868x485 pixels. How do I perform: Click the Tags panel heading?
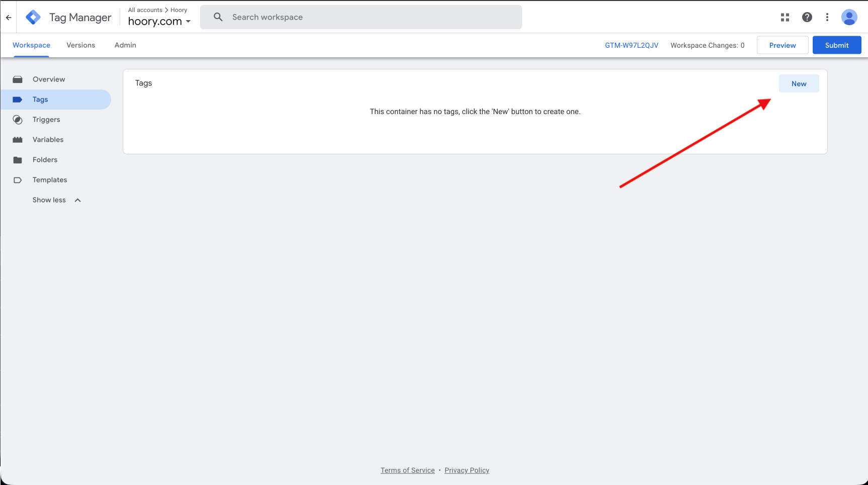143,83
